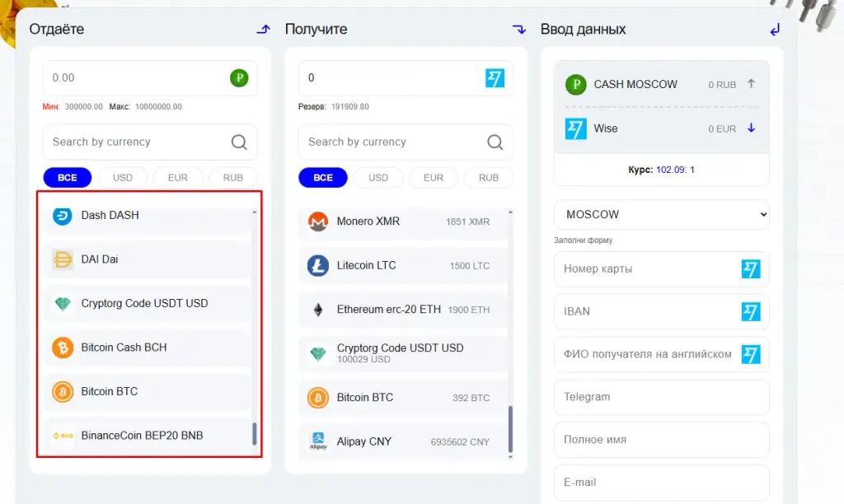The height and width of the screenshot is (504, 844).
Task: Click the minimum amount 300000.00
Action: coord(83,106)
